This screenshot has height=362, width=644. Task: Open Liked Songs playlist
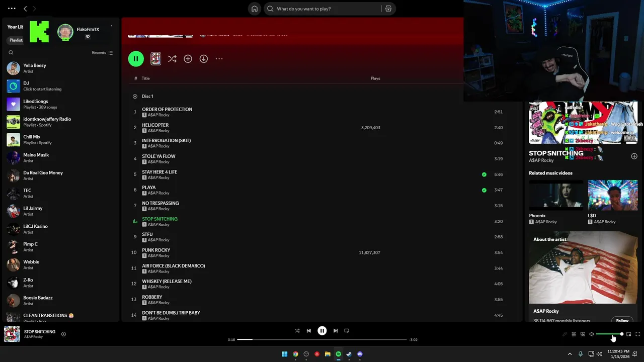tap(60, 104)
